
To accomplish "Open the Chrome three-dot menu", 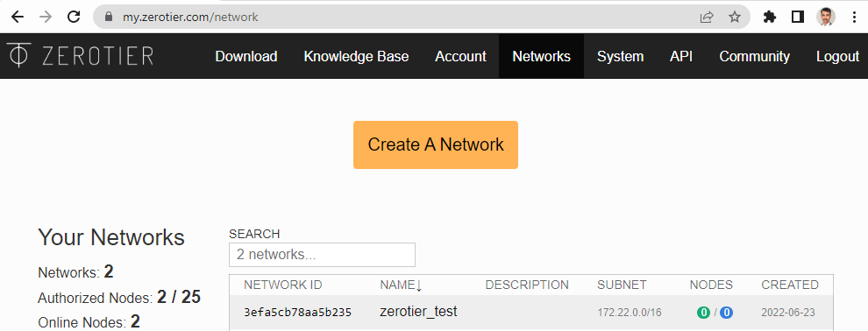I will click(x=854, y=18).
